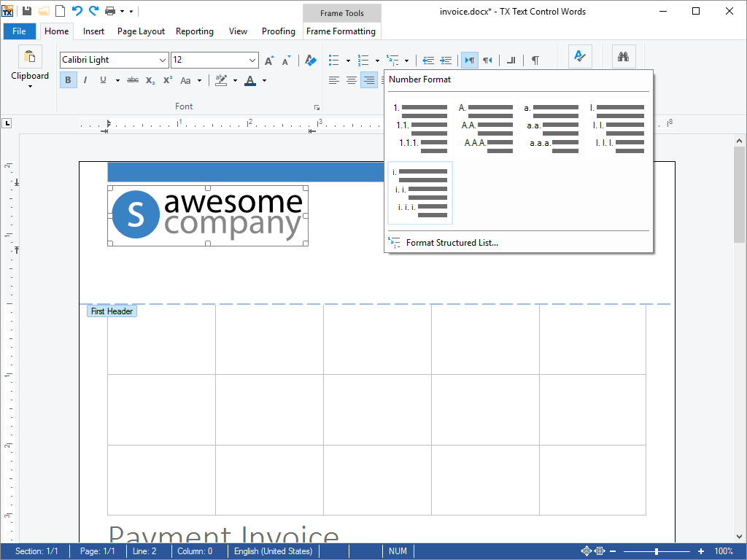Click the zoom slider in status bar
747x560 pixels.
[x=657, y=551]
